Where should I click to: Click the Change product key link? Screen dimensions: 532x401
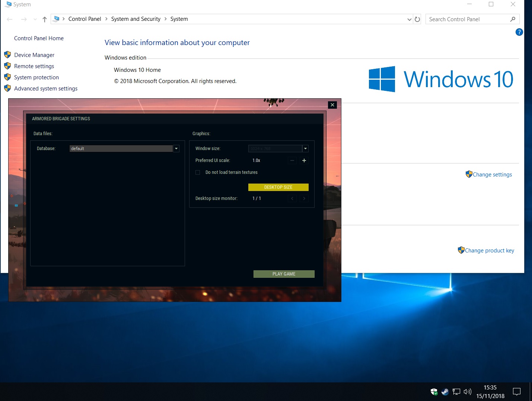pos(490,251)
